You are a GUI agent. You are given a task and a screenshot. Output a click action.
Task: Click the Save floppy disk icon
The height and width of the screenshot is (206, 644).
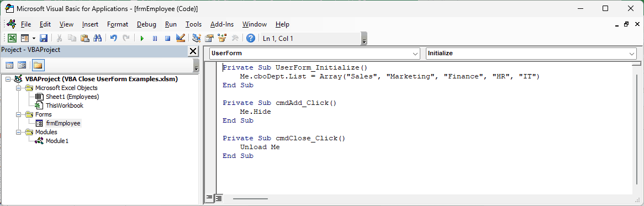tap(44, 38)
